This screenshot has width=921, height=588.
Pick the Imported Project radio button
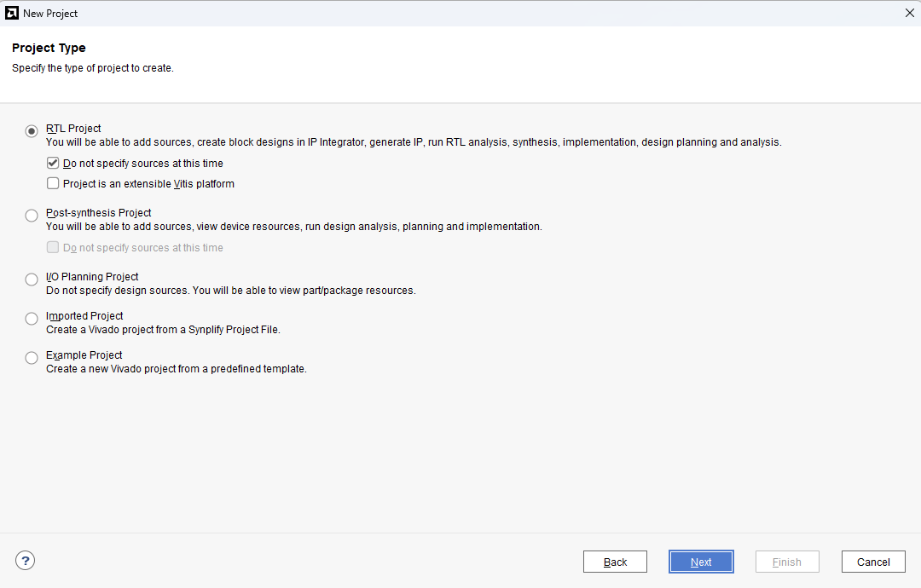[32, 319]
